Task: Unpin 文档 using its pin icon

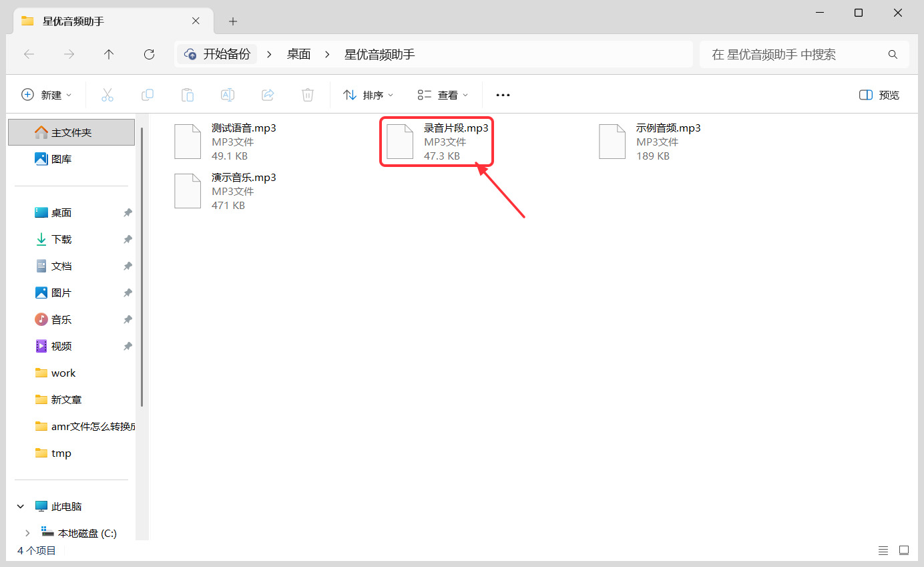Action: 128,266
